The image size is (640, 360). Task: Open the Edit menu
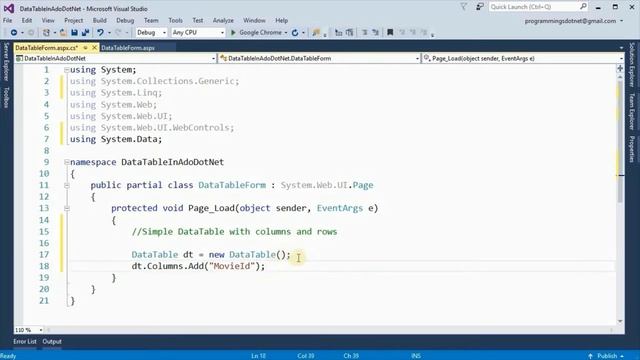pos(27,20)
